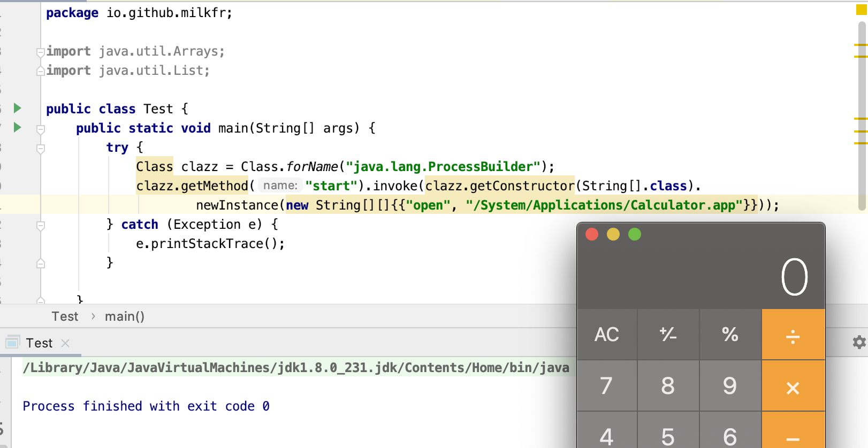Screen dimensions: 868x448
Task: Click the java executable path in console
Action: point(296,368)
